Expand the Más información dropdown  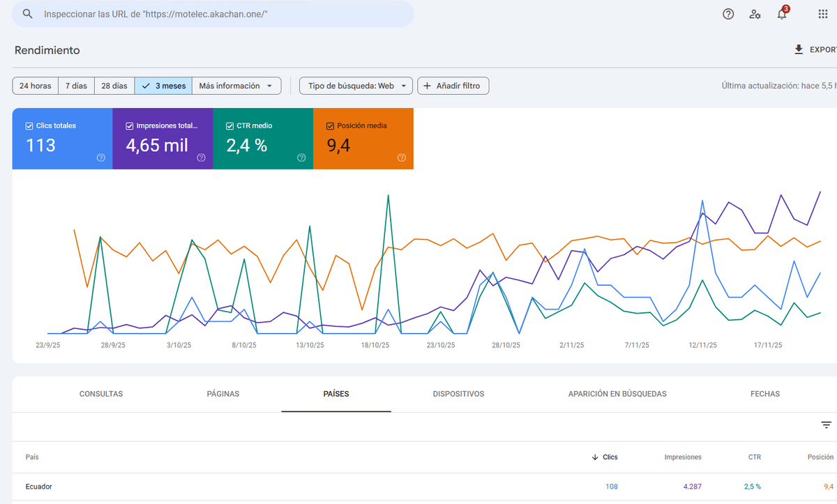pos(236,86)
